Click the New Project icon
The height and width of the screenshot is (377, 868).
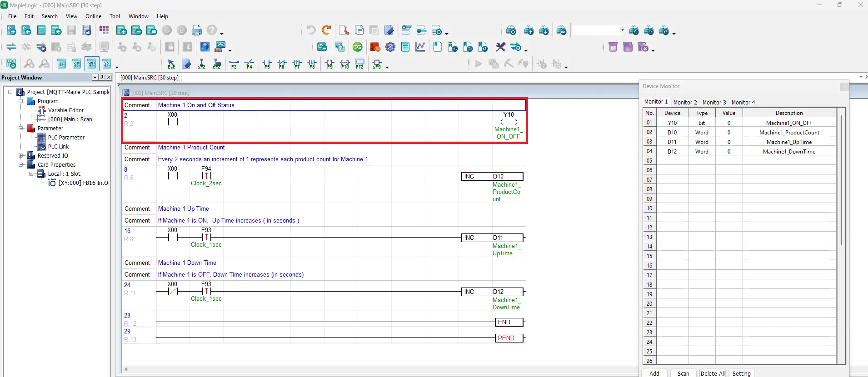pos(11,30)
